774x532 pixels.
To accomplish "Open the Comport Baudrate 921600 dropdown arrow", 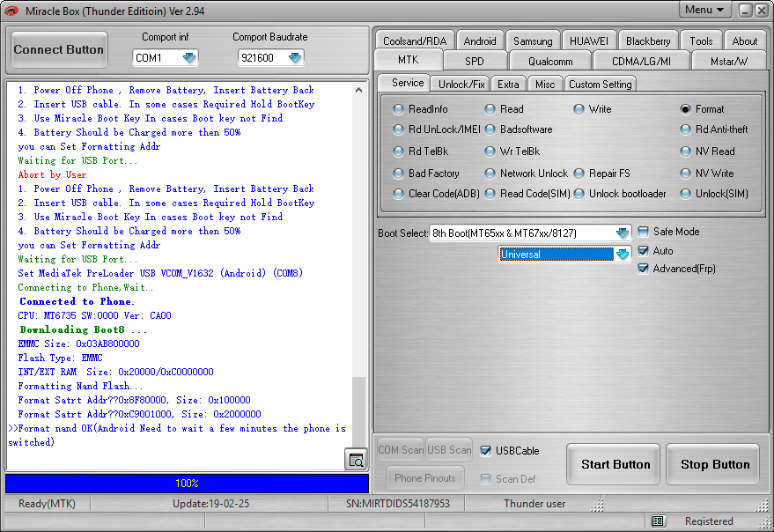I will 295,58.
